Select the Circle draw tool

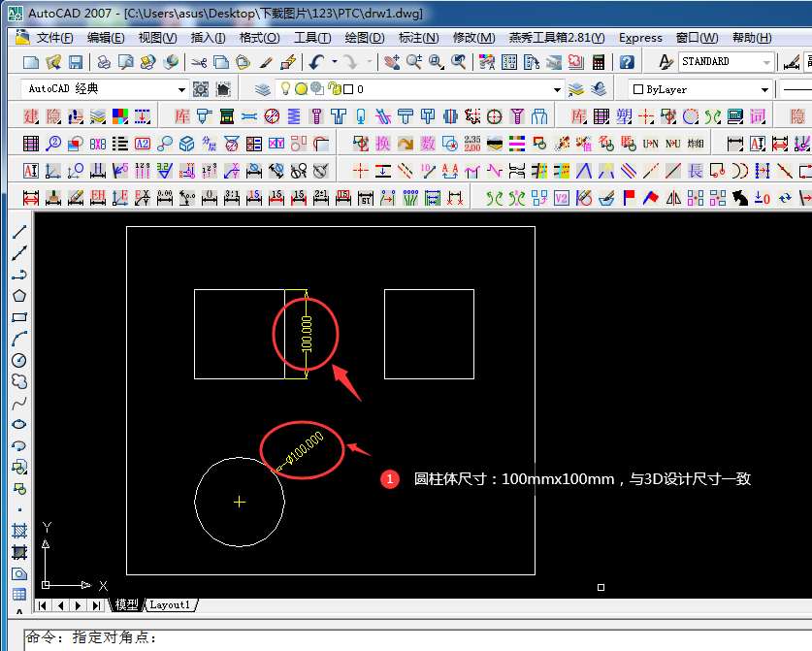tap(19, 360)
